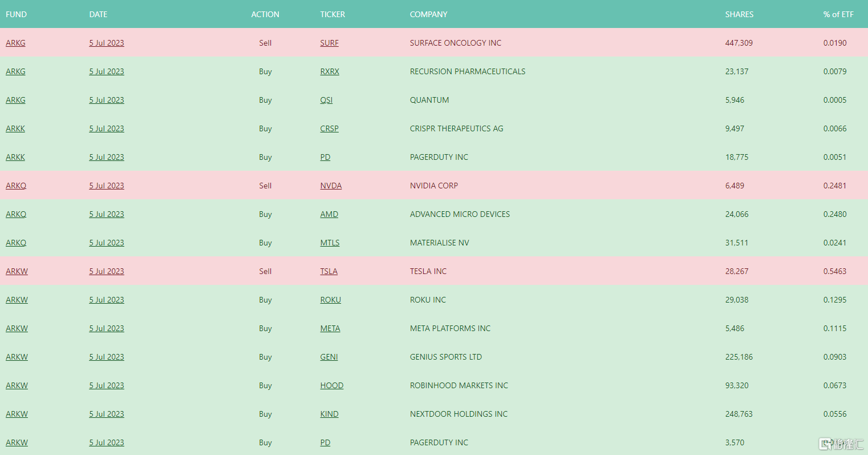Open the CRSP ticker link
Viewport: 868px width, 455px height.
click(329, 128)
